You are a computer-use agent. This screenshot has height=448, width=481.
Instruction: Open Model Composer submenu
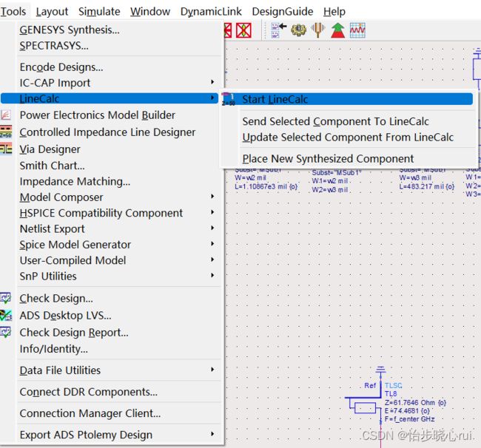tap(61, 197)
